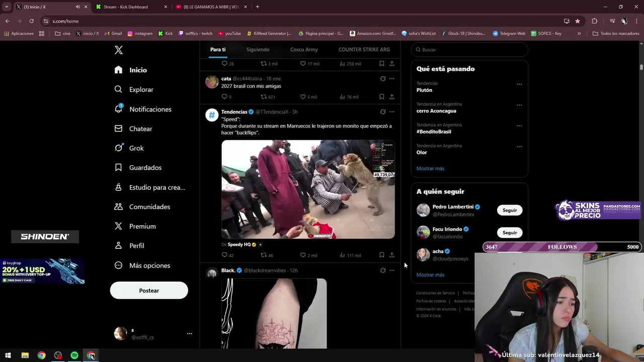644x362 pixels.
Task: Switch to the Coscu Army tab
Action: (304, 50)
